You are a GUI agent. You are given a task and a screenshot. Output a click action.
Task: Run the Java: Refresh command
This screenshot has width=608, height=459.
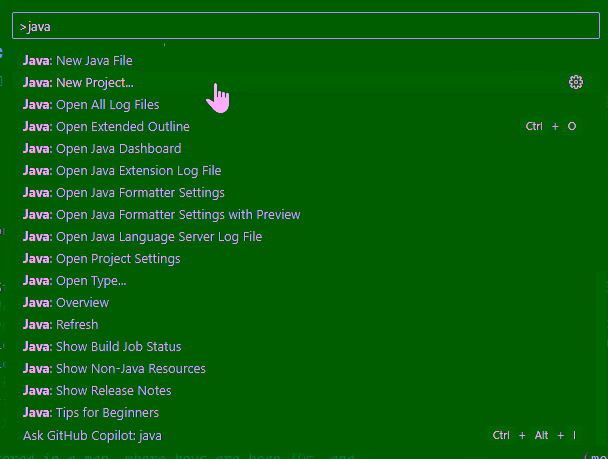(x=61, y=325)
